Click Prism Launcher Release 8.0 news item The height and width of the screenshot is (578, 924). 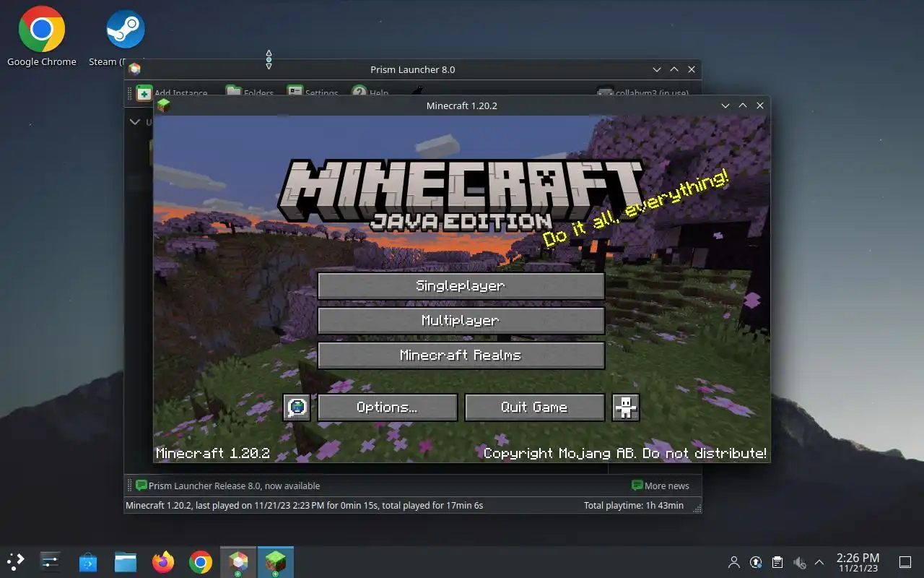228,486
